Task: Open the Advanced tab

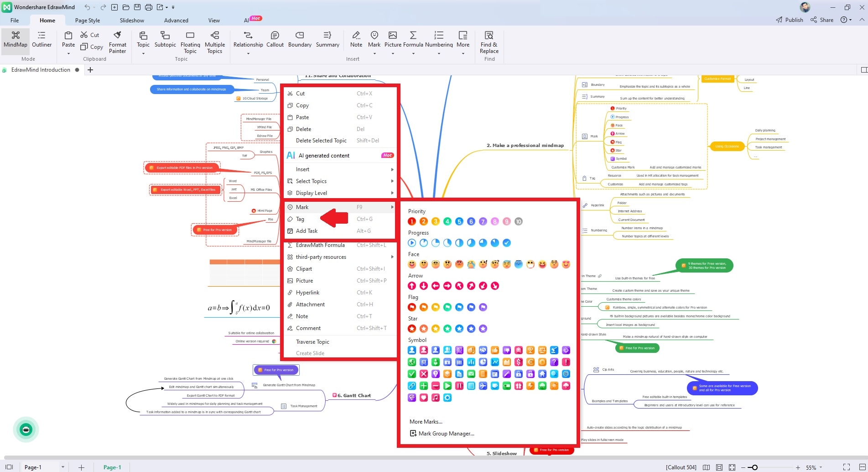Action: [176, 20]
